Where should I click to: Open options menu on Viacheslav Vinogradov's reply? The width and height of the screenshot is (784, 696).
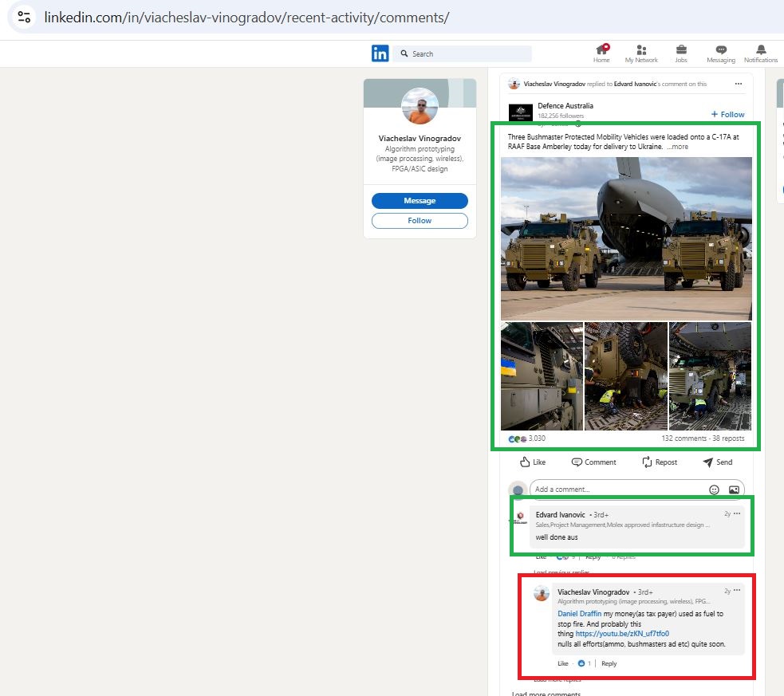(x=736, y=590)
